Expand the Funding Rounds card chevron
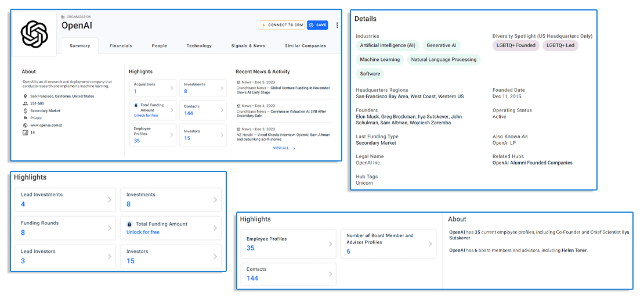Screen dimensions: 644x301 pos(109,228)
